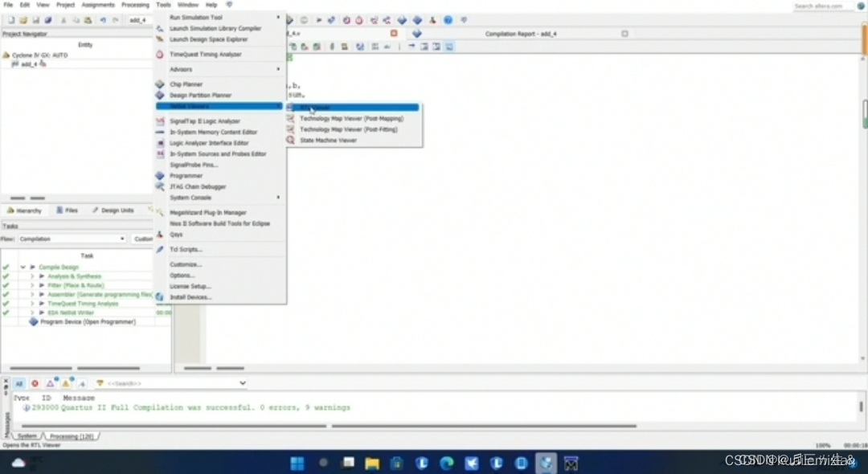This screenshot has height=474, width=868.
Task: Click the Customize flow button
Action: pyautogui.click(x=143, y=239)
